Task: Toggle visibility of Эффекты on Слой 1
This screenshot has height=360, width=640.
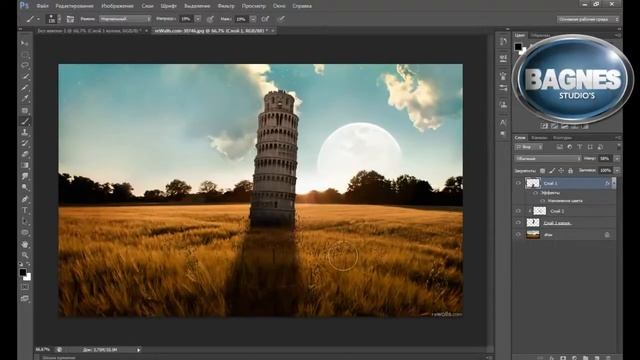Action: [535, 193]
